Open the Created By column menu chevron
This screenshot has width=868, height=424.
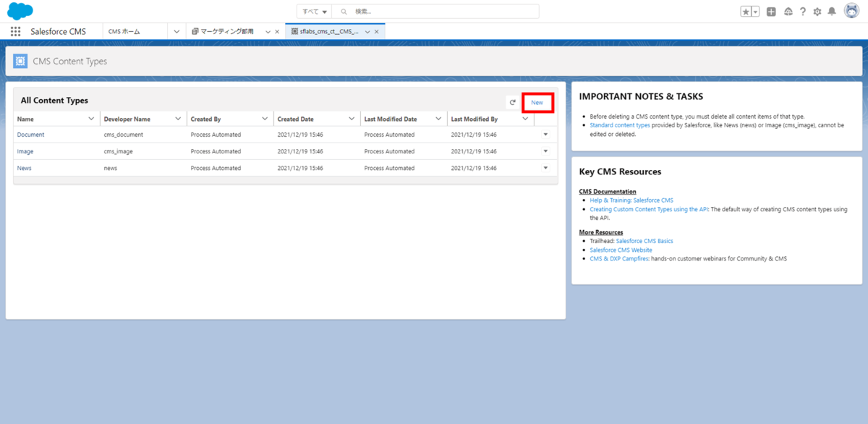[265, 119]
